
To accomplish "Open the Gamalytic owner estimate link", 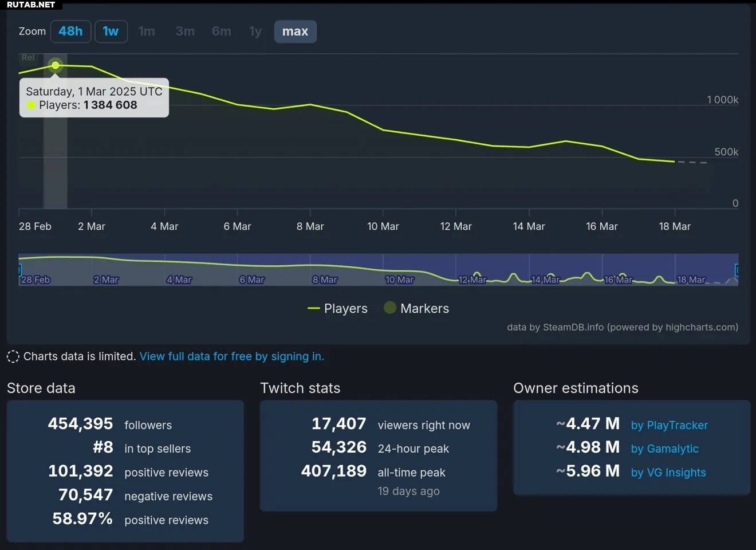I will [x=664, y=449].
